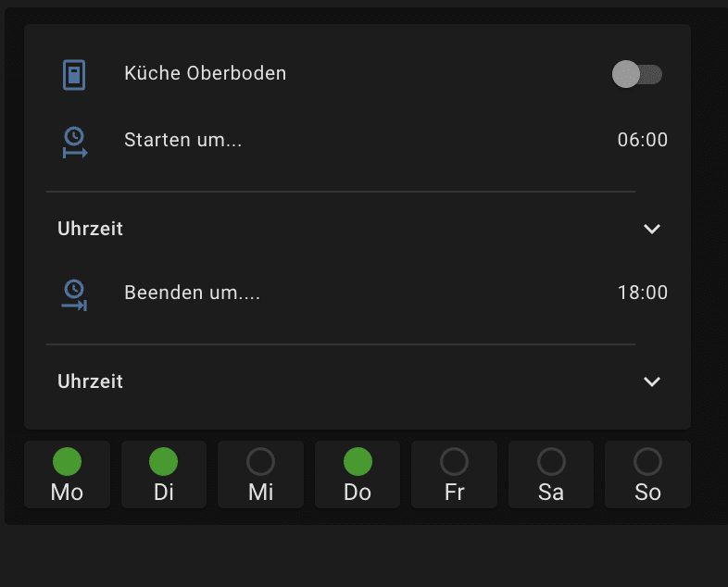
Task: Click the start time clock icon
Action: click(74, 141)
